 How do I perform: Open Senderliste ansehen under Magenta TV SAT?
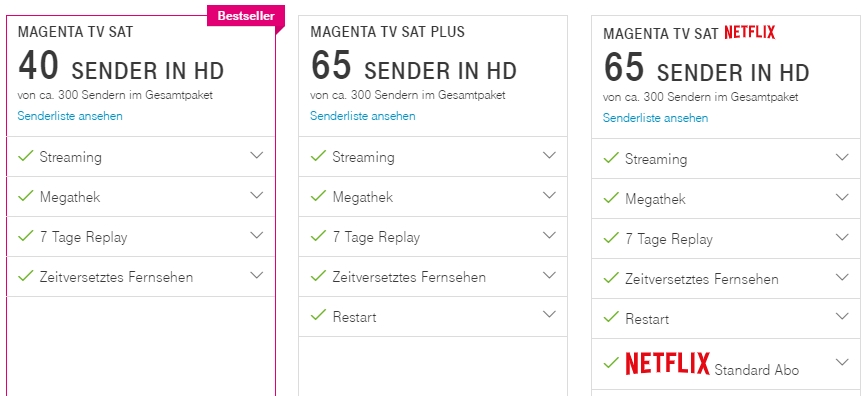pyautogui.click(x=70, y=116)
